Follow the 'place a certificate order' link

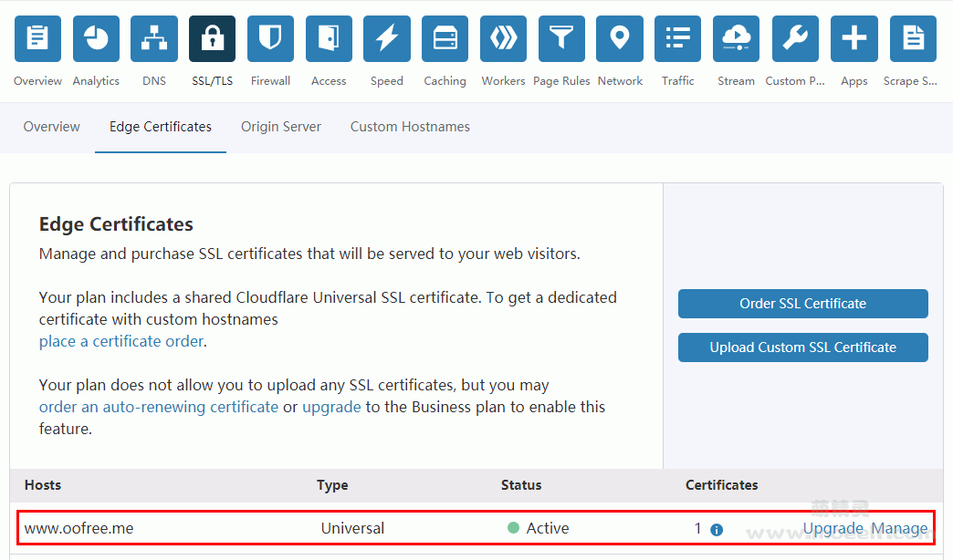point(121,342)
